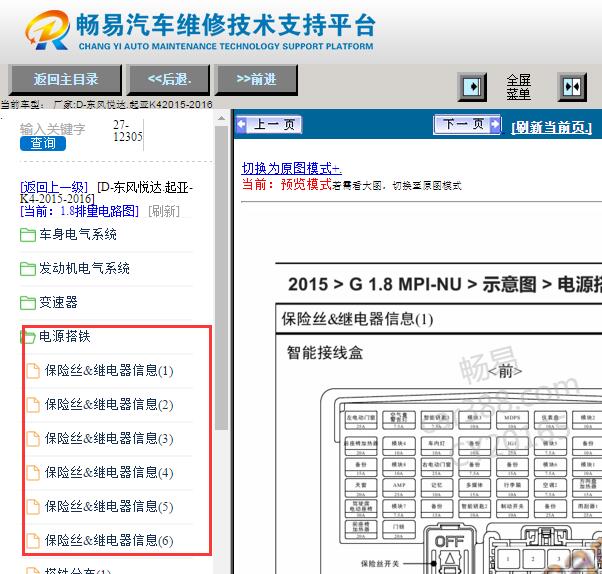
Task: Go back with the <<后退 button
Action: click(169, 79)
